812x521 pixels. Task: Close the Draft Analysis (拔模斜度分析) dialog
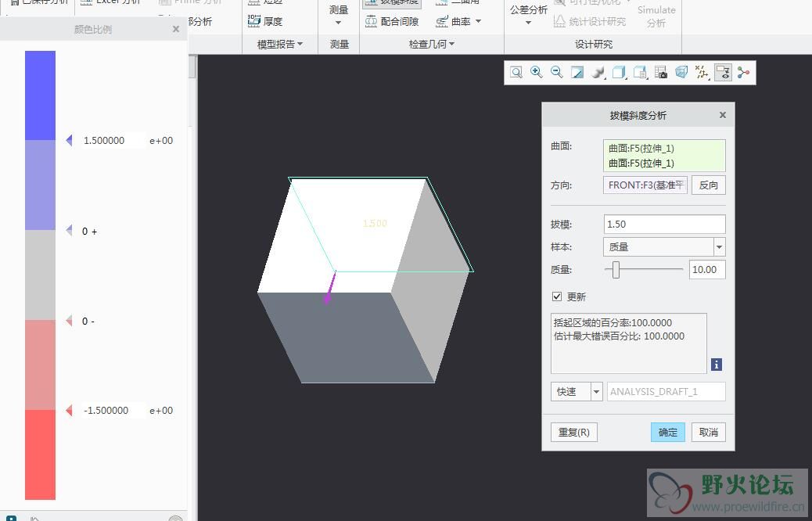click(723, 115)
